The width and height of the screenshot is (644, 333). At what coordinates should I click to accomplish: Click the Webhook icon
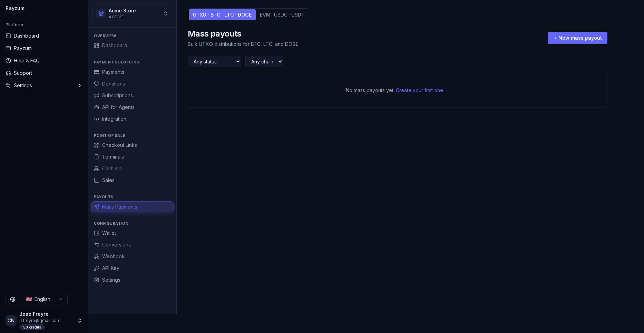tap(97, 256)
